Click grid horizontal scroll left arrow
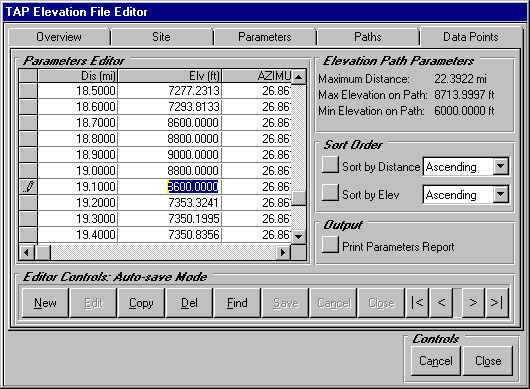 26,252
